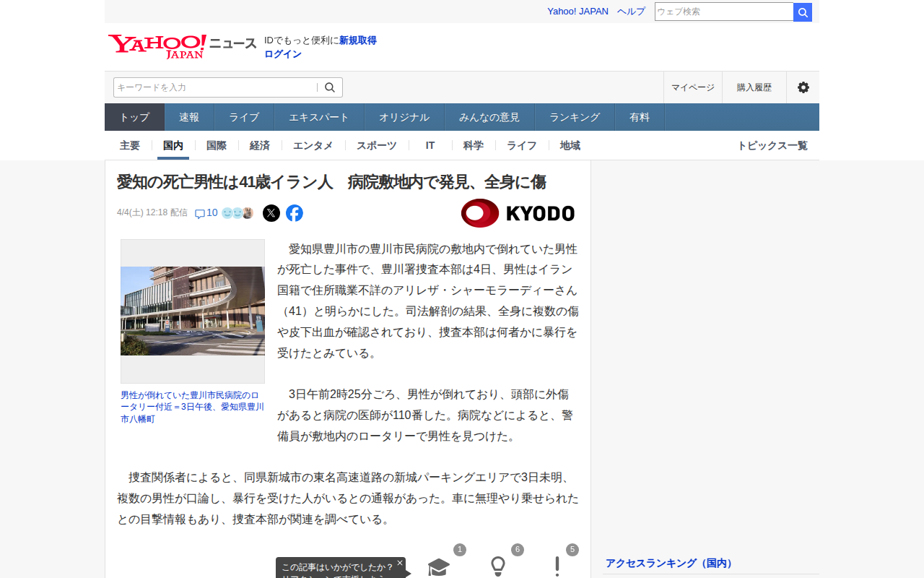Viewport: 924px width, 578px height.
Task: Select the 速報 tab
Action: pos(189,117)
